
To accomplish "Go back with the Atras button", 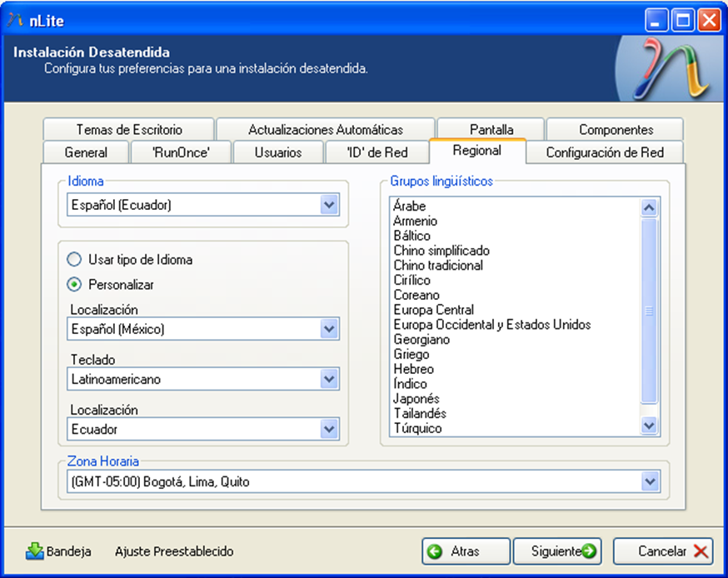I will click(466, 551).
